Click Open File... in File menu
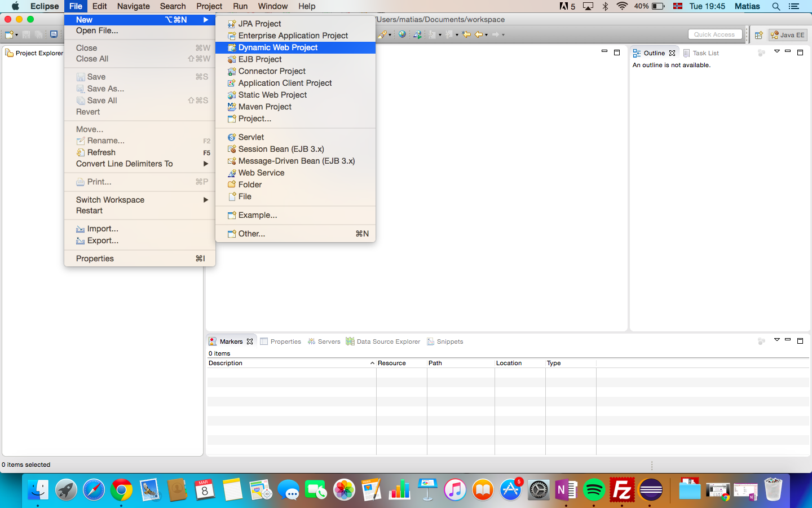The height and width of the screenshot is (508, 812). [x=140, y=30]
